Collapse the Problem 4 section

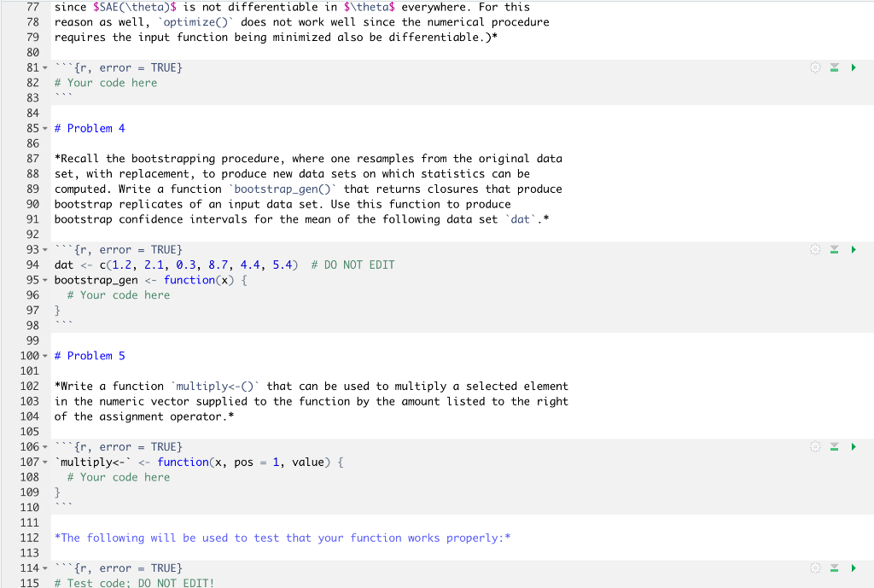44,128
